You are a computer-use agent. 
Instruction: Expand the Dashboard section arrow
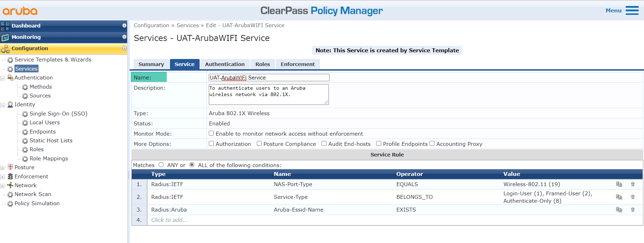pyautogui.click(x=124, y=25)
